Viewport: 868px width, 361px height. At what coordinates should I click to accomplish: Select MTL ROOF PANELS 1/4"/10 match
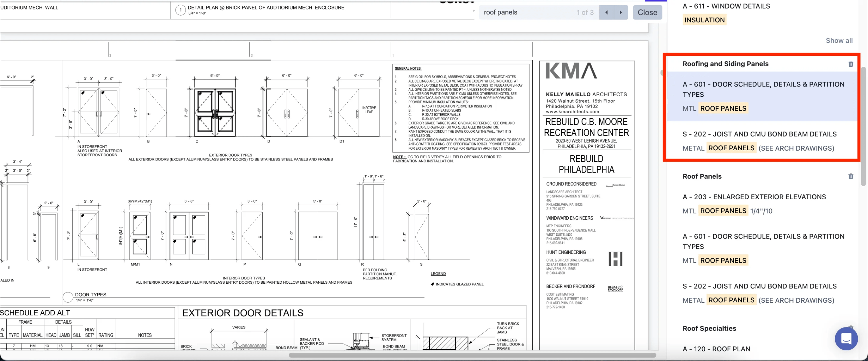point(727,211)
